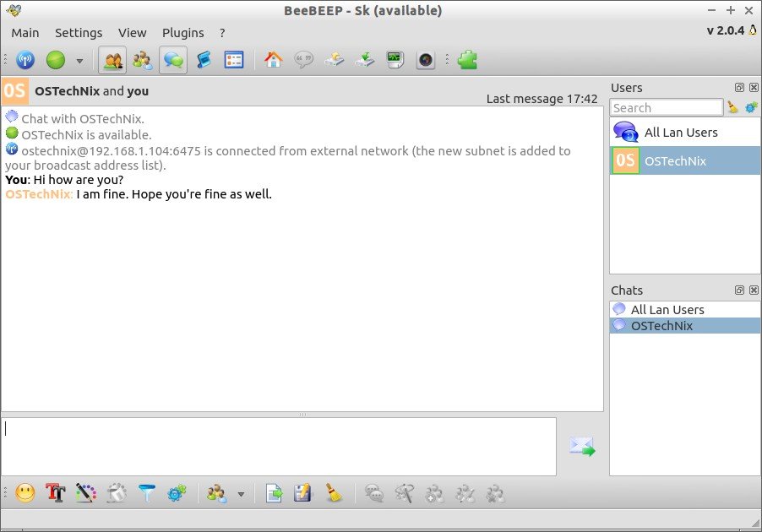
Task: Click the OS avatar in chat header
Action: click(14, 91)
